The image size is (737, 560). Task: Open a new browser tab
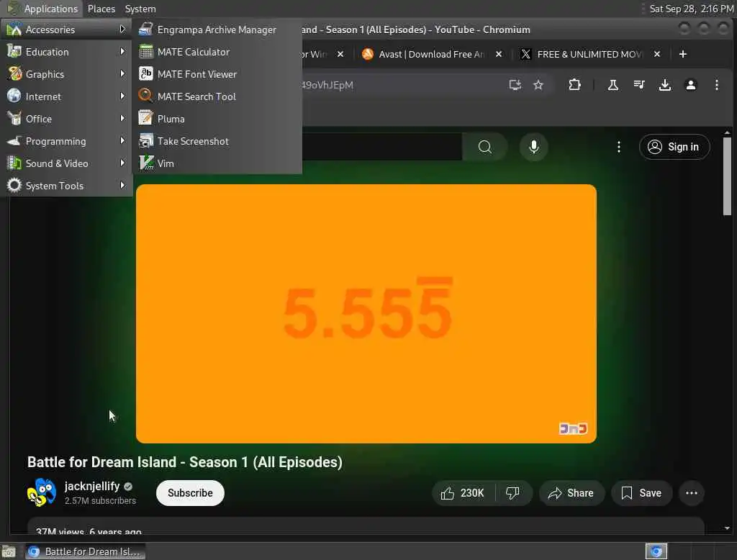[683, 54]
